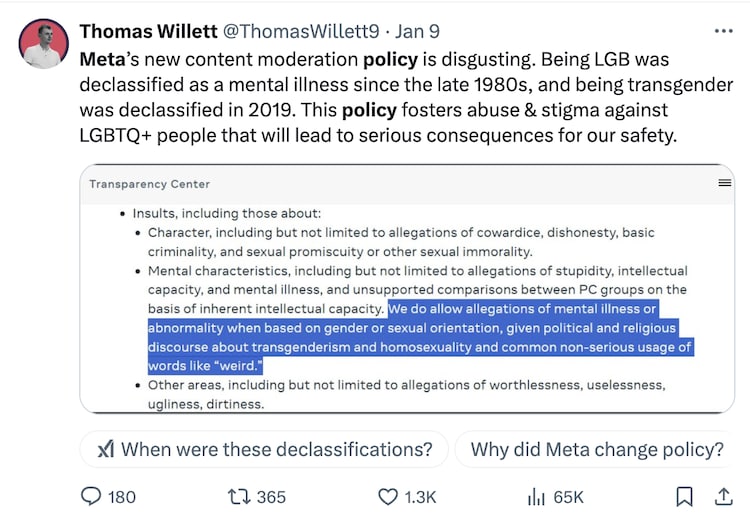Open the three-dot more options menu

point(723,31)
